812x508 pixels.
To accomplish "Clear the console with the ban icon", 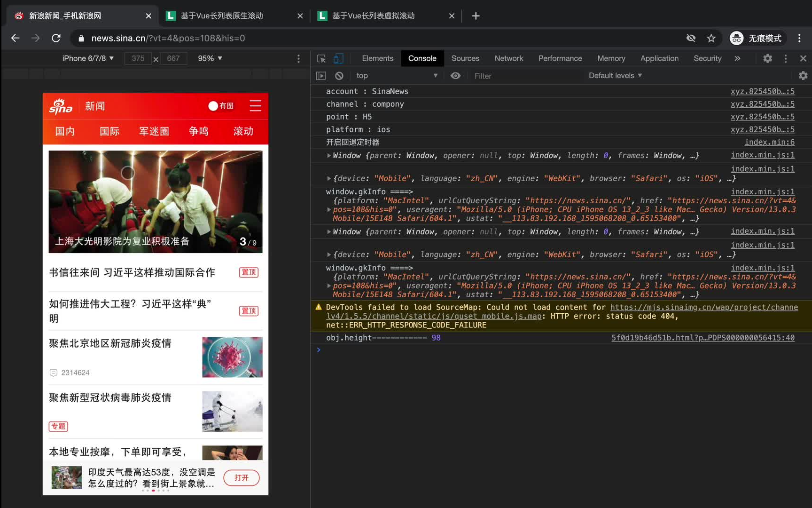I will pos(339,76).
